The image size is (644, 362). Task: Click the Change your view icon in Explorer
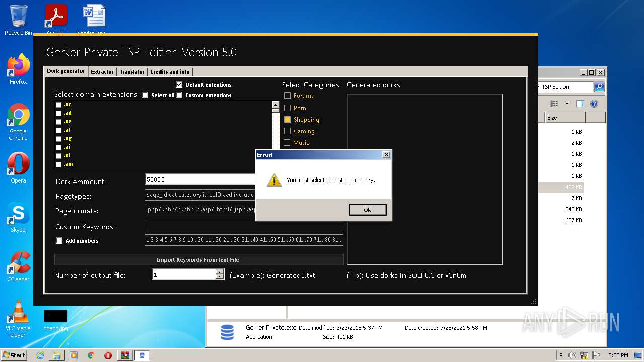[x=554, y=104]
